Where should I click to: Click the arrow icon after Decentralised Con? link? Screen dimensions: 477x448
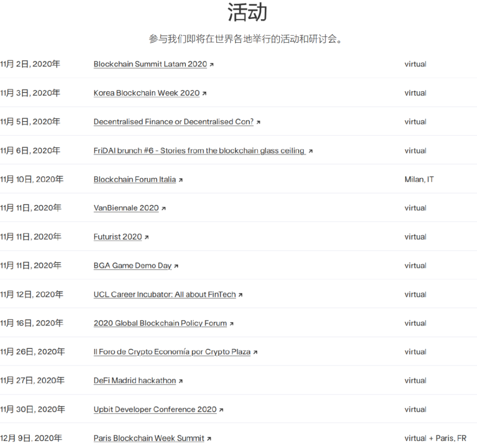[258, 122]
